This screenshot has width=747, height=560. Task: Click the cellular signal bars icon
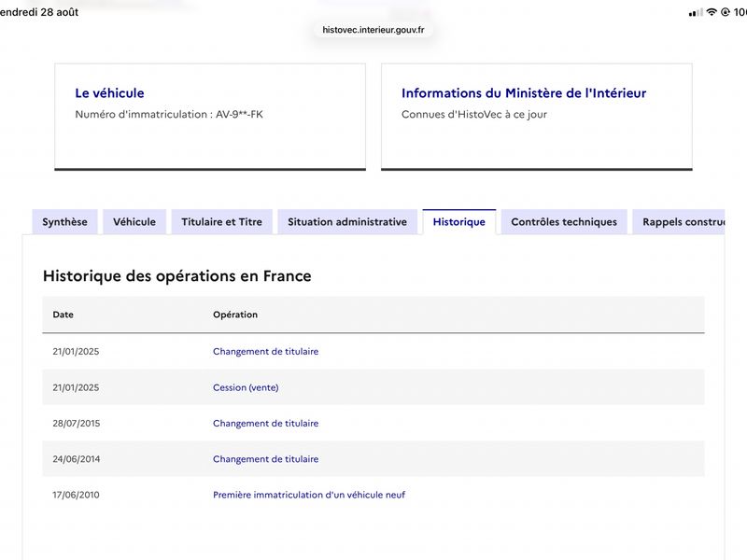[696, 13]
